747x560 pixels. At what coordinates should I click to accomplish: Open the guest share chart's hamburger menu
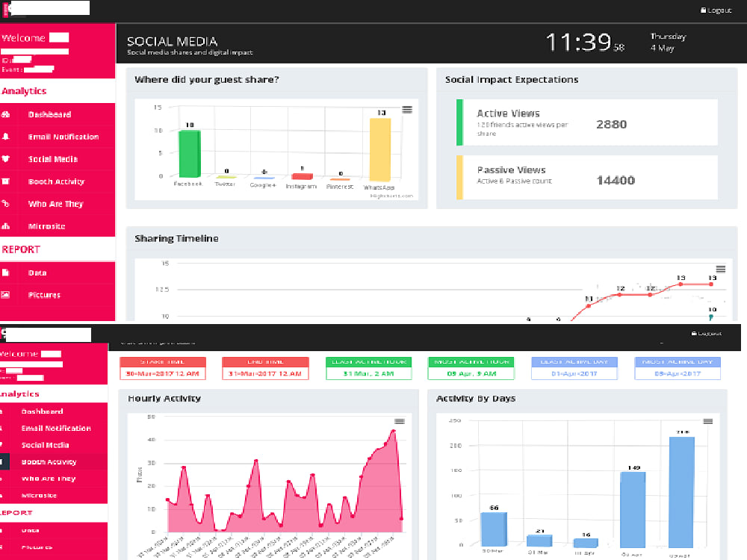[x=407, y=110]
